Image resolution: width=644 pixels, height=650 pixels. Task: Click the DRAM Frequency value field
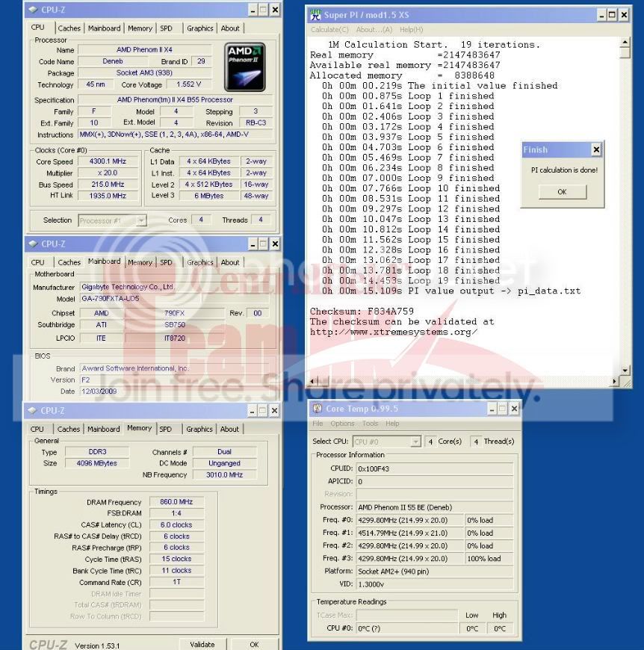[176, 503]
